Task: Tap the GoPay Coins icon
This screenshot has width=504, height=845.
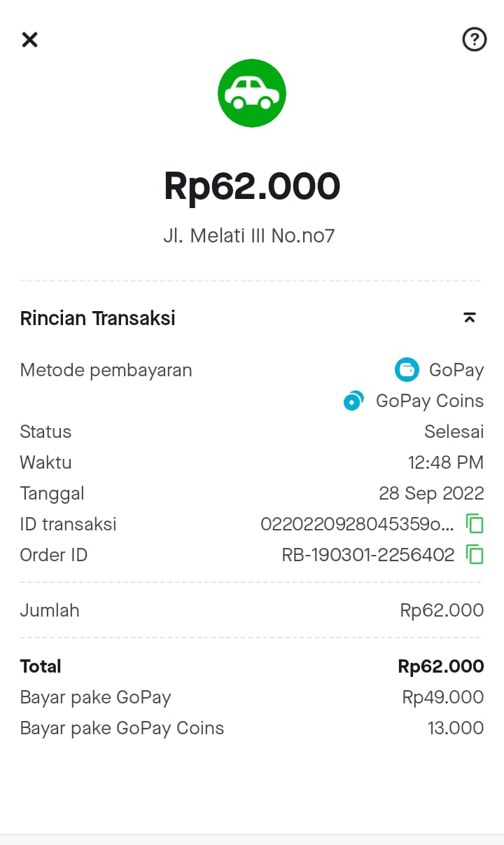Action: pos(353,401)
